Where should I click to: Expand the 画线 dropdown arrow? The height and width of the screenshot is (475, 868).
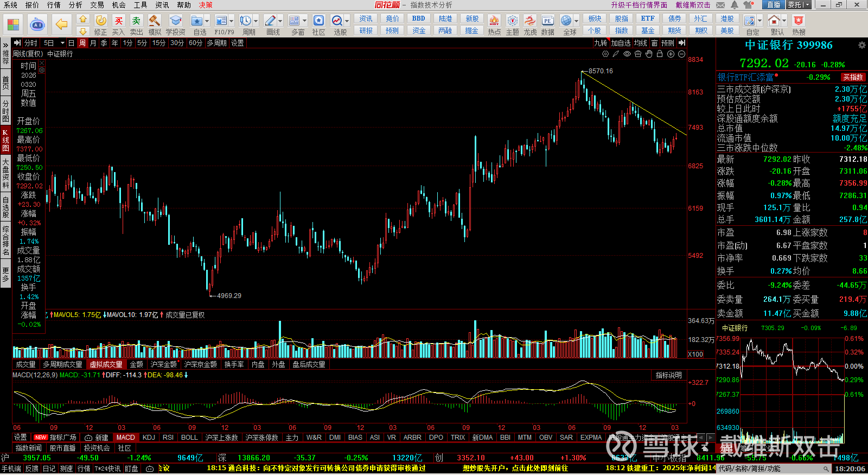[280, 22]
